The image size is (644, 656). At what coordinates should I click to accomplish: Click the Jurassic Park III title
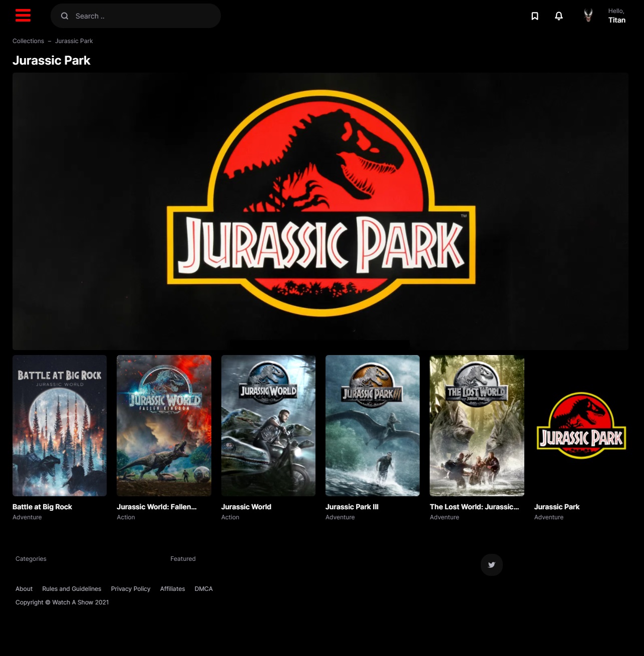(x=352, y=507)
